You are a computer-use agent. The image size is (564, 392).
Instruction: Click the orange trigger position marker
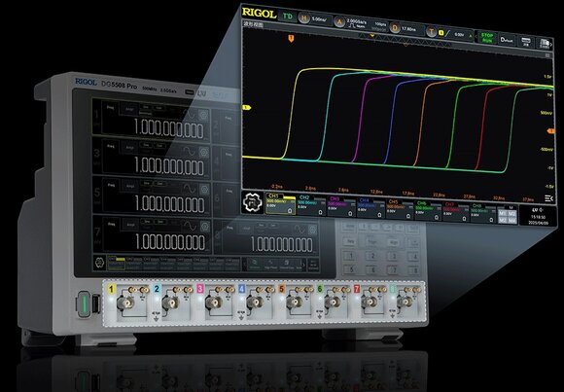click(x=291, y=39)
